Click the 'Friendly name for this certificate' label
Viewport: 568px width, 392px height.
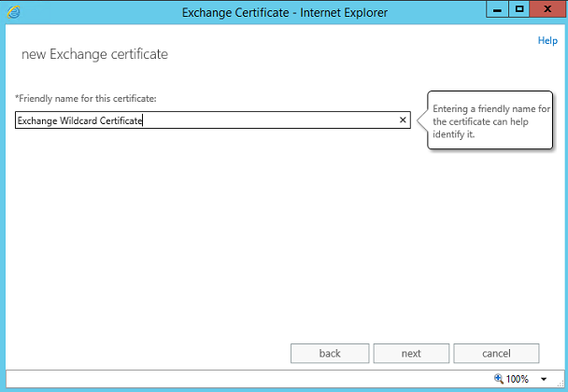(x=86, y=98)
